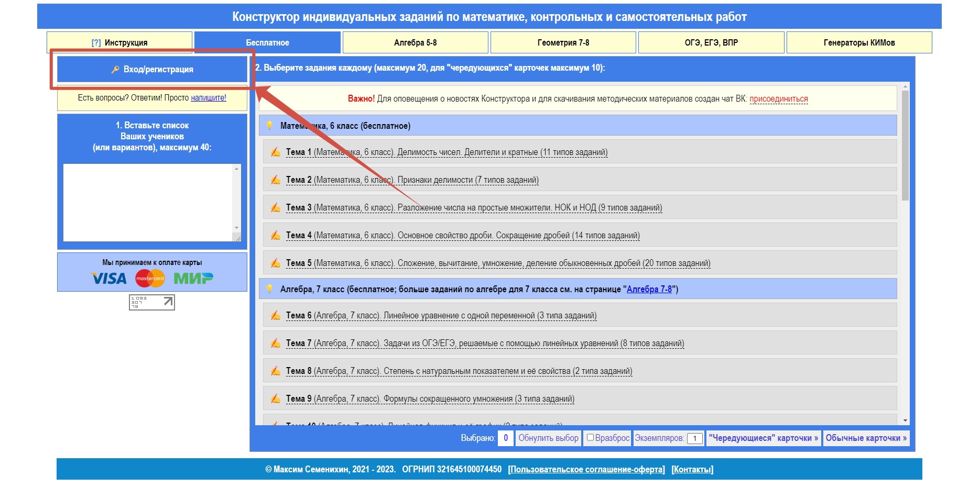Click the lightbulb icon next to Алгебра, 7 класс
Image resolution: width=980 pixels, height=487 pixels.
269,289
